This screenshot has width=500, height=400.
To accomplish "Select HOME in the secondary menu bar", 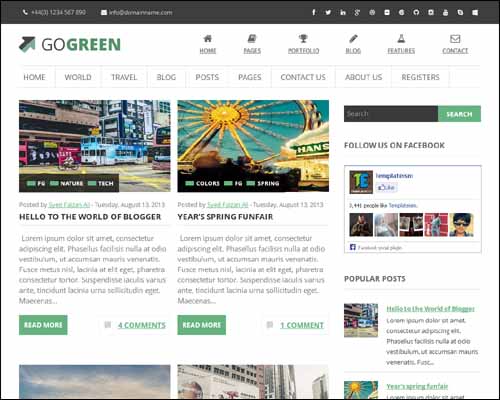I will point(34,77).
